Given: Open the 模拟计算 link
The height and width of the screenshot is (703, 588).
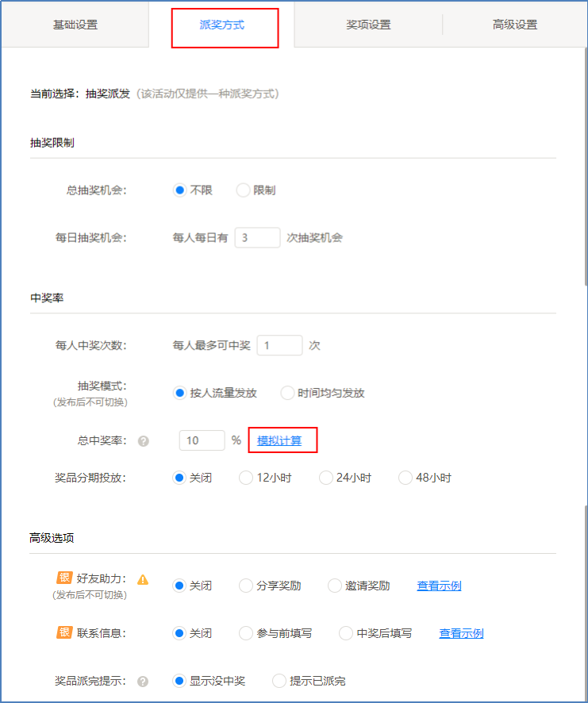Looking at the screenshot, I should pyautogui.click(x=279, y=440).
